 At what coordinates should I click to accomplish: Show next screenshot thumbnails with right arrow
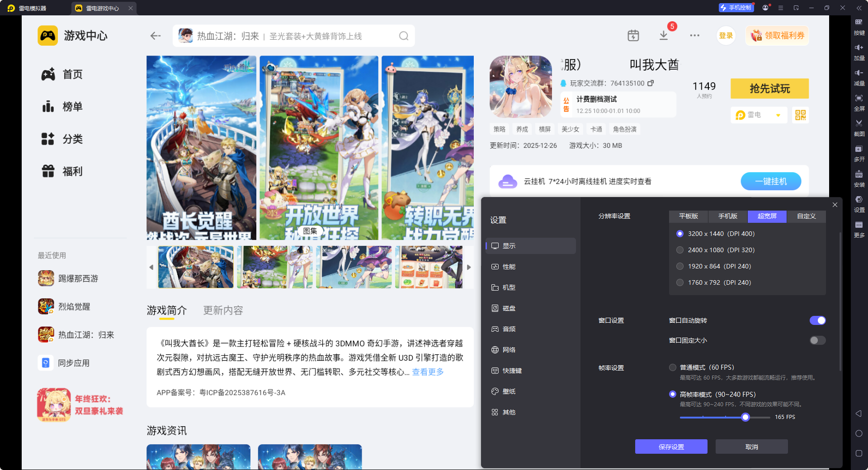click(x=469, y=267)
